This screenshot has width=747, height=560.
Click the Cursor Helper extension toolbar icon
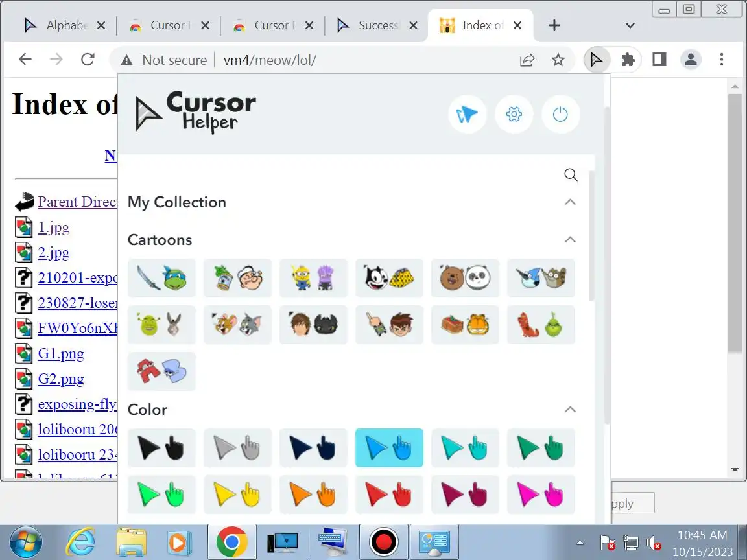click(596, 60)
